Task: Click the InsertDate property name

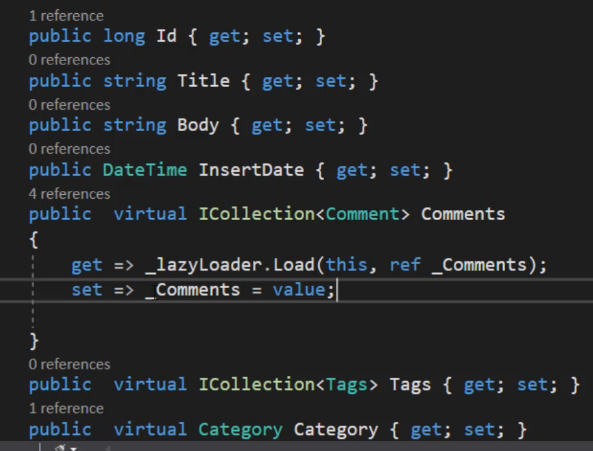Action: coord(251,170)
